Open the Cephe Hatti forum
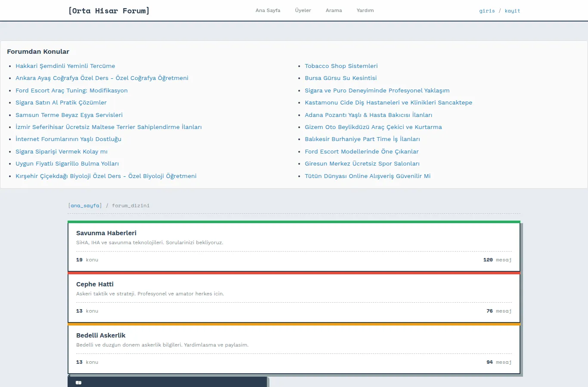Viewport: 588px width, 387px height. click(95, 284)
